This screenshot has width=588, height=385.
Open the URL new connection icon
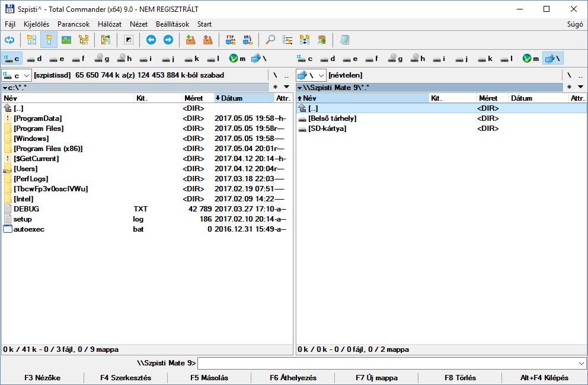click(x=248, y=40)
